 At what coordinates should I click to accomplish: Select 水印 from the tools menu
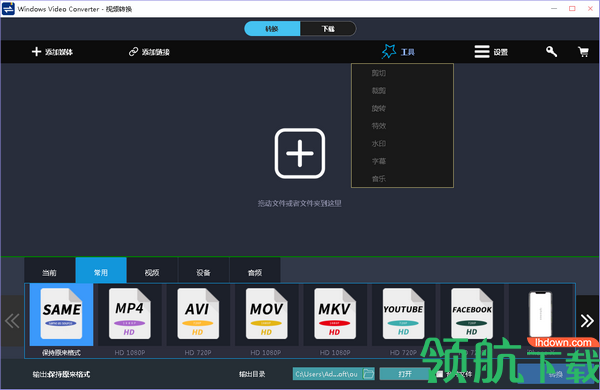(379, 143)
